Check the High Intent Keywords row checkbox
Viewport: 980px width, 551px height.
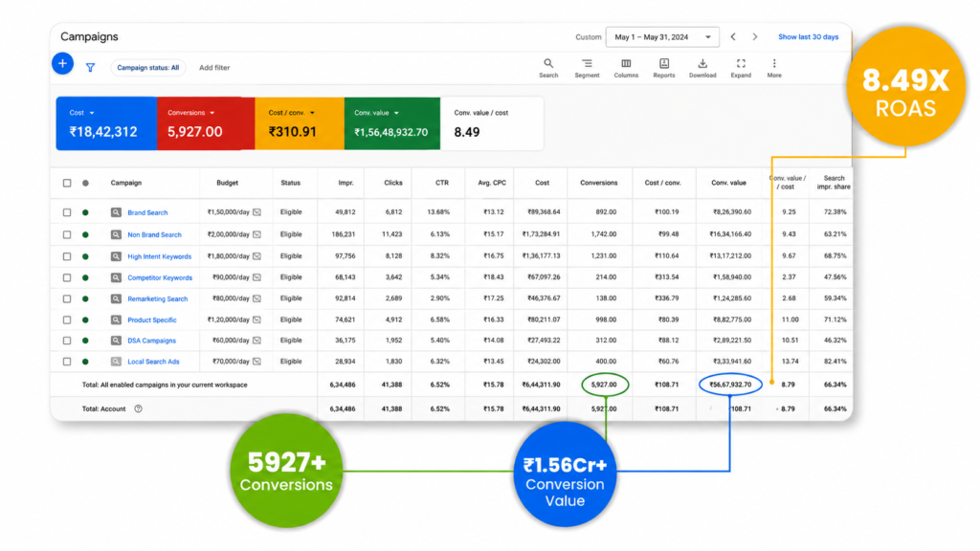point(67,256)
